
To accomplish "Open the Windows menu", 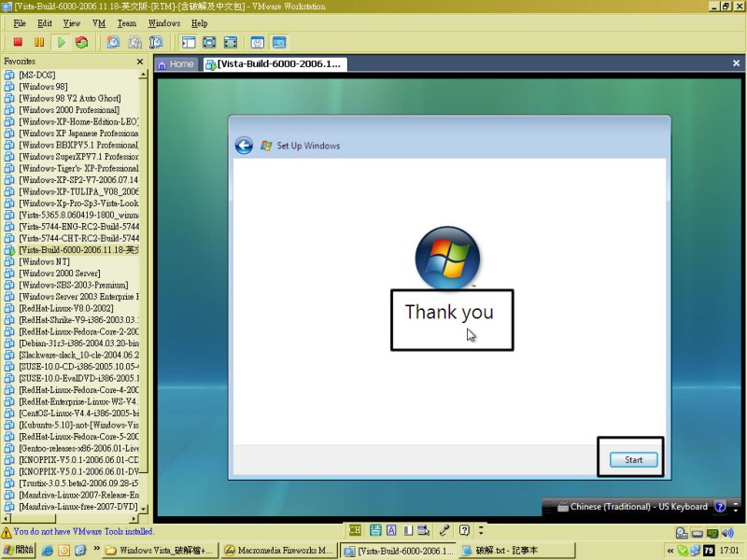I will [x=164, y=23].
